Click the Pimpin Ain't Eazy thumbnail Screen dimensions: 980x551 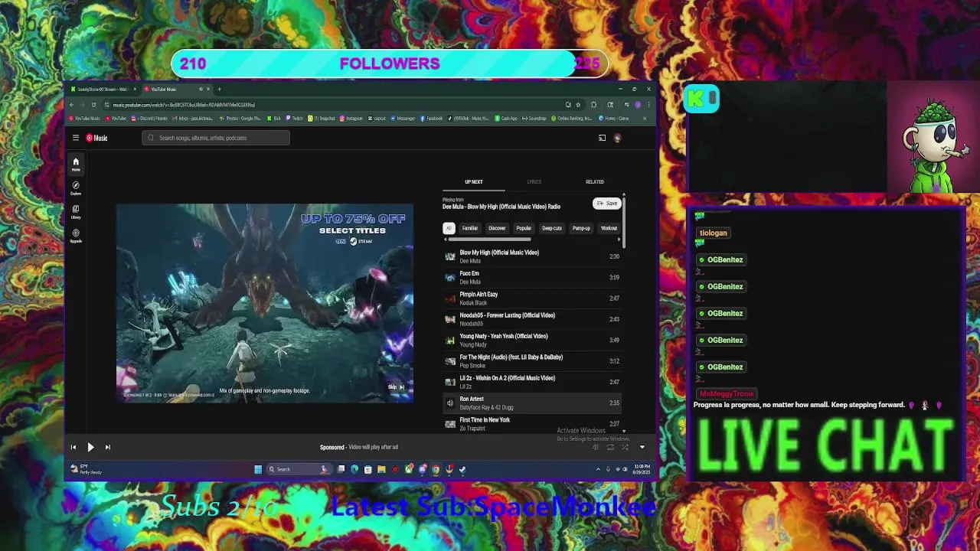[450, 298]
